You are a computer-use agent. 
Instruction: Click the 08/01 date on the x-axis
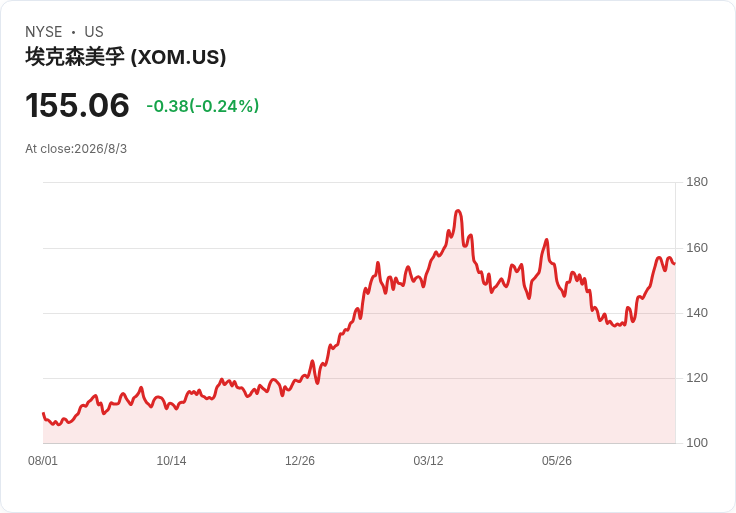point(43,461)
